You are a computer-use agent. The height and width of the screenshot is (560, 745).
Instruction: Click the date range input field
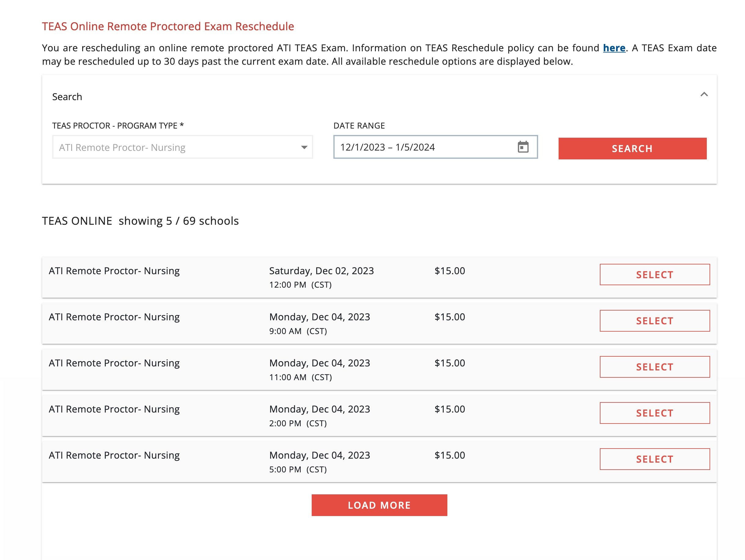435,147
